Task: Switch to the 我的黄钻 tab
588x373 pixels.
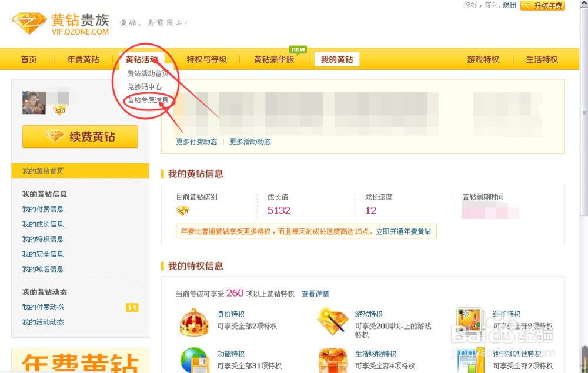Action: (337, 59)
